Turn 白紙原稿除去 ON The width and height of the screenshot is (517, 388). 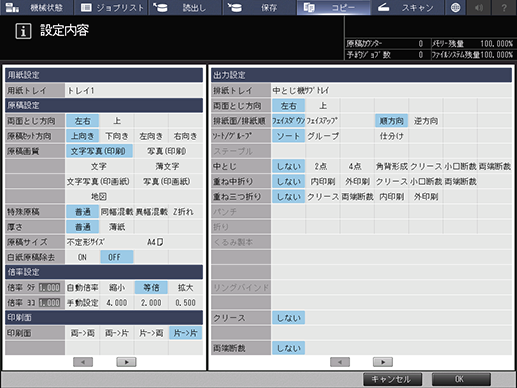point(82,257)
